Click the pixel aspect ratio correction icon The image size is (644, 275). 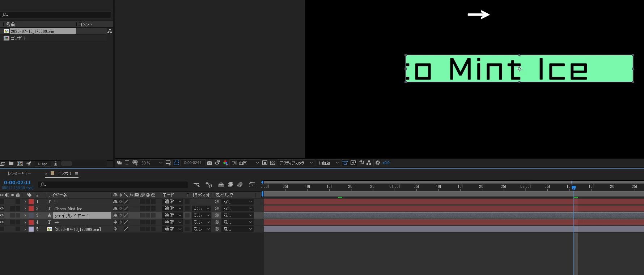pos(345,163)
